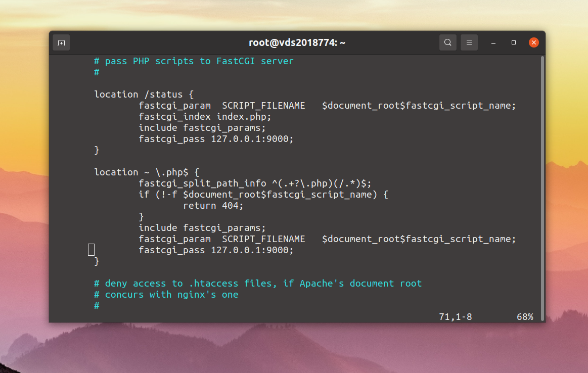Click the comment 'pass PHP scripts to FastCGI server'
Viewport: 588px width, 373px height.
click(194, 61)
